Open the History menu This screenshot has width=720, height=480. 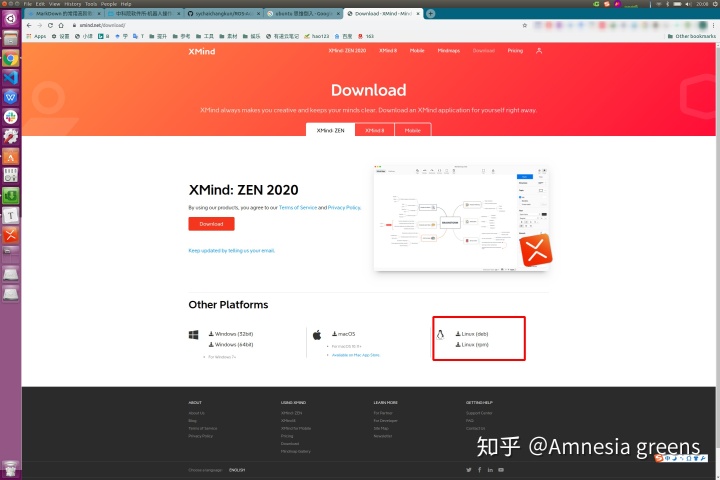(73, 4)
